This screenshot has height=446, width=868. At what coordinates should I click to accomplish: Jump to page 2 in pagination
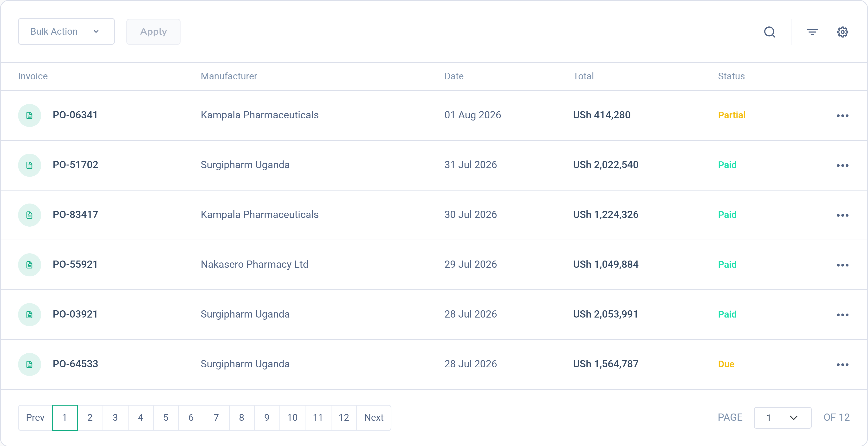[x=90, y=418]
